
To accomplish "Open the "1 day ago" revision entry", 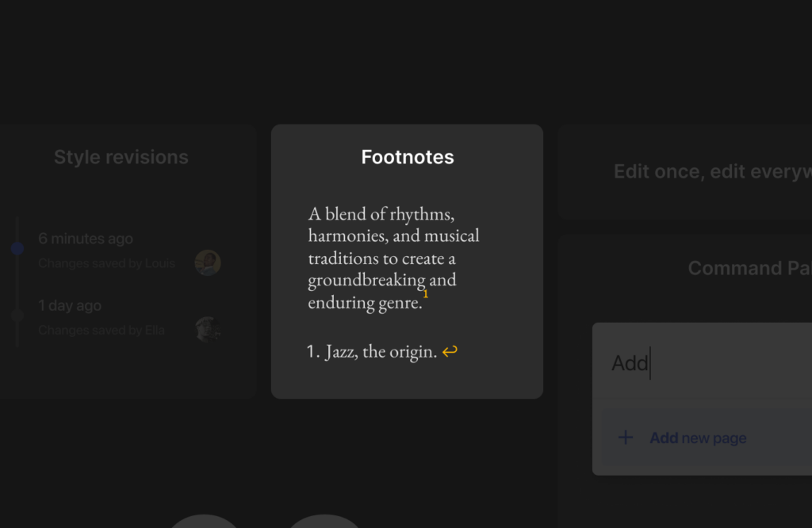I will [x=70, y=305].
